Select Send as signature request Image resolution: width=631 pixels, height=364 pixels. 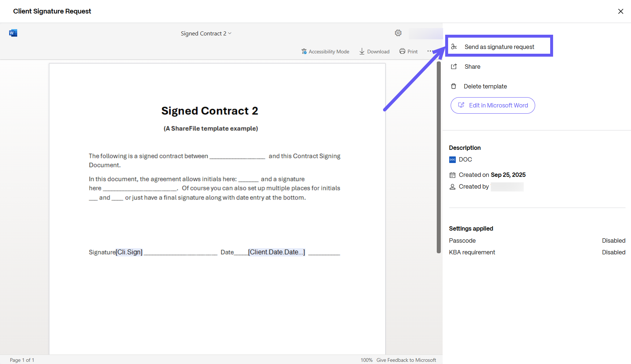point(499,47)
